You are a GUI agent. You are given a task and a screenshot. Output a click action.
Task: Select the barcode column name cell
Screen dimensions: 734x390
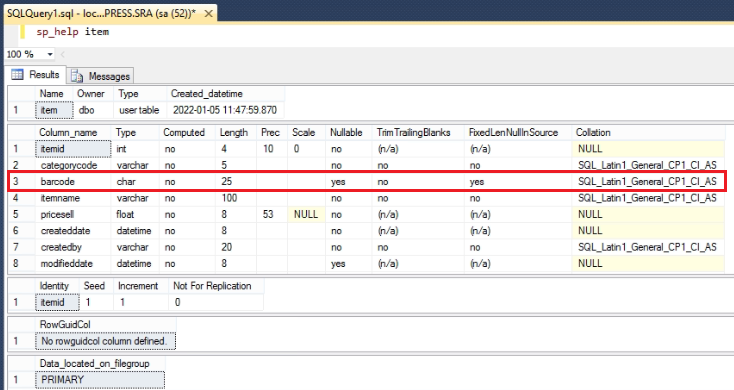(x=73, y=182)
